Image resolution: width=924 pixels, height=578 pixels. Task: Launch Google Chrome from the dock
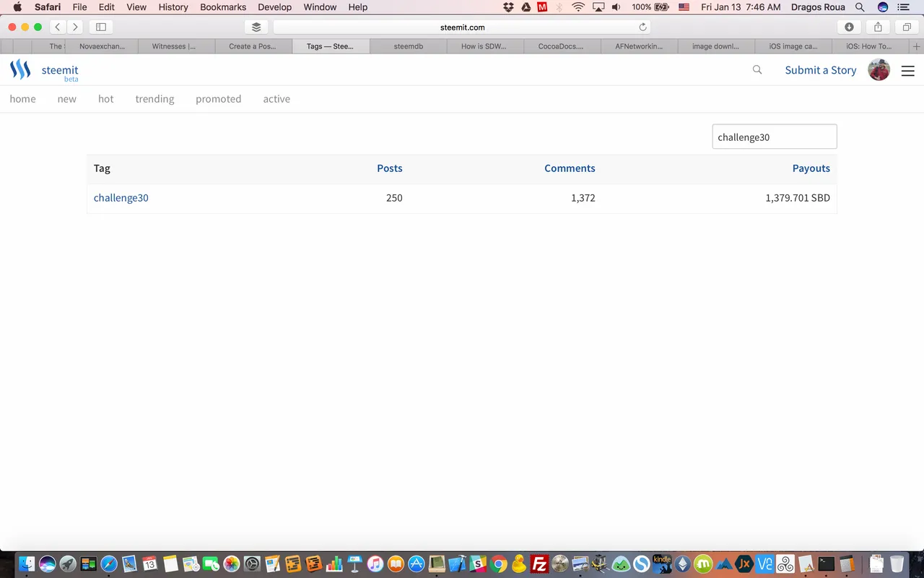(498, 563)
